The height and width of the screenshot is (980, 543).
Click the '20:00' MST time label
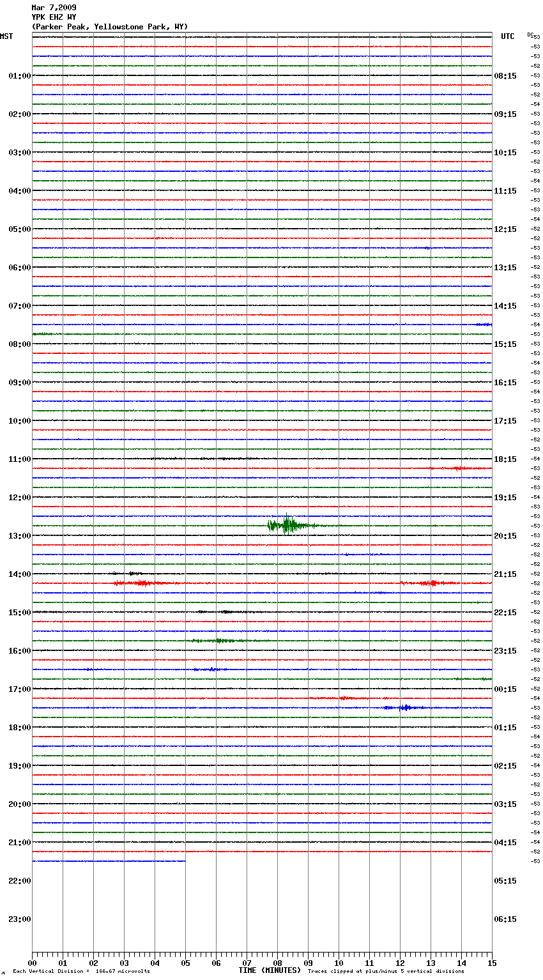click(20, 804)
